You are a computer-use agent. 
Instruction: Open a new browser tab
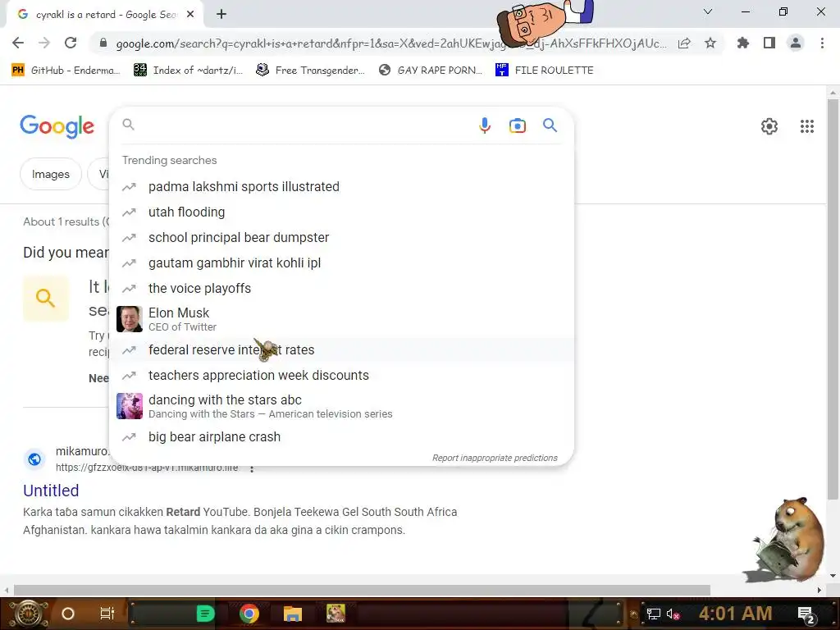click(x=221, y=15)
